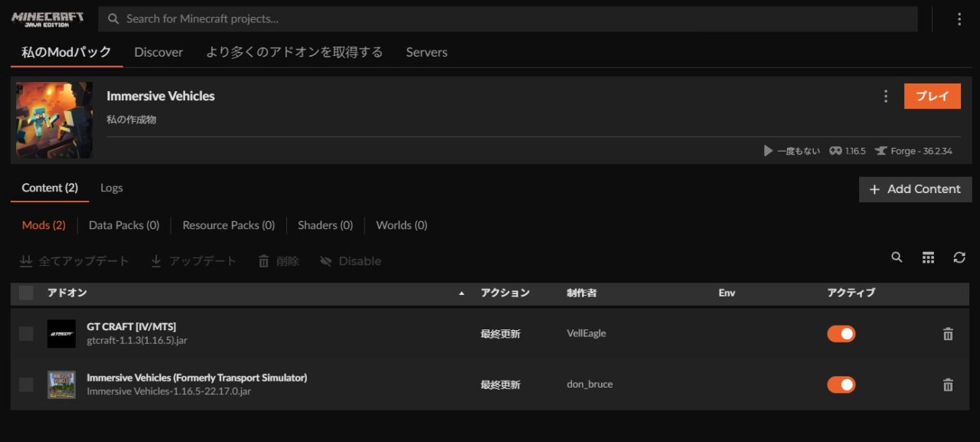The height and width of the screenshot is (442, 980).
Task: Toggle the select-all checkbox in table header
Action: 26,293
